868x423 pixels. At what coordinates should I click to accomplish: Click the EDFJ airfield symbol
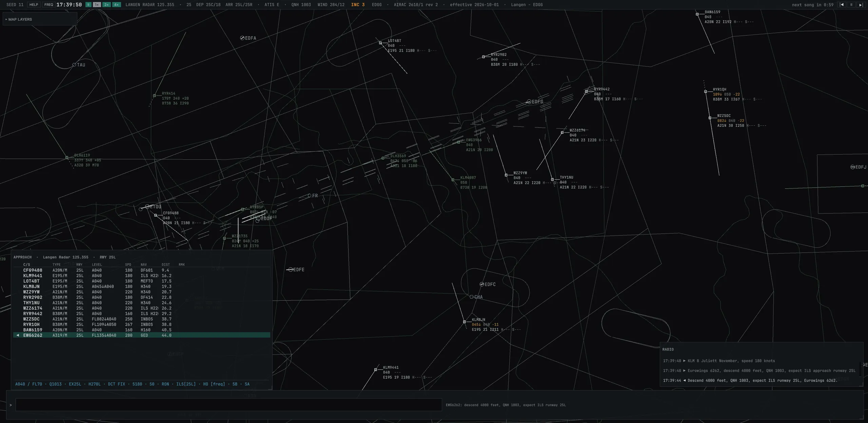pos(852,167)
